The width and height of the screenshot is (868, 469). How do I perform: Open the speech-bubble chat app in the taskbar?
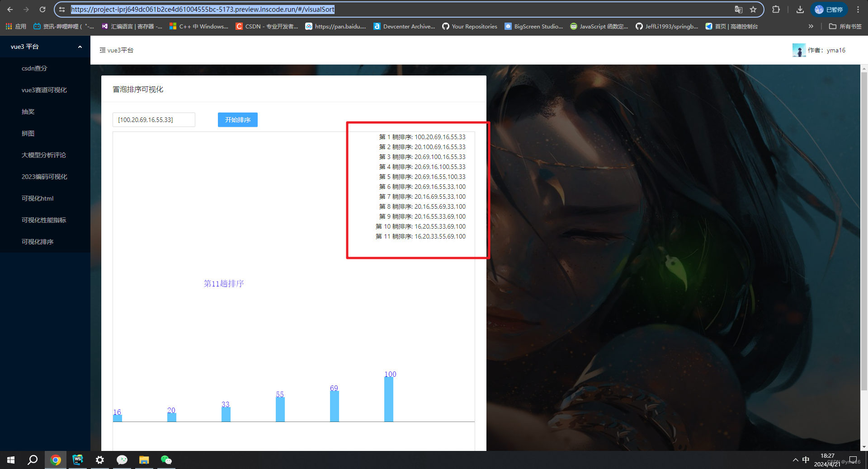pos(122,460)
